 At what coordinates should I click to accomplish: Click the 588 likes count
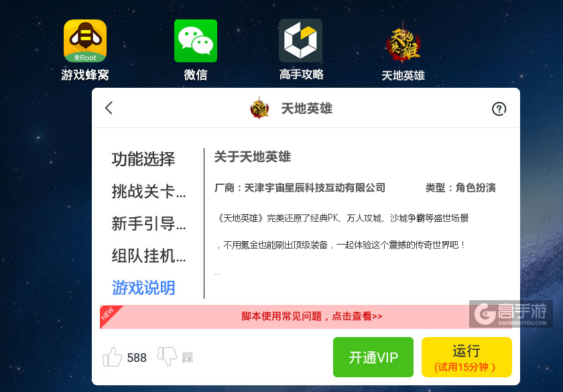pyautogui.click(x=137, y=358)
